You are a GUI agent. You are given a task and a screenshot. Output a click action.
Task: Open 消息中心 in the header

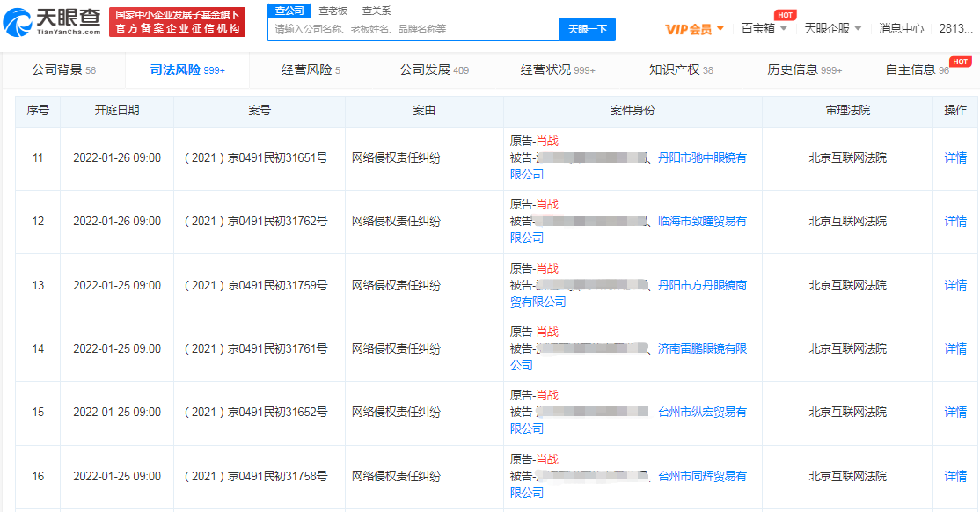coord(901,28)
